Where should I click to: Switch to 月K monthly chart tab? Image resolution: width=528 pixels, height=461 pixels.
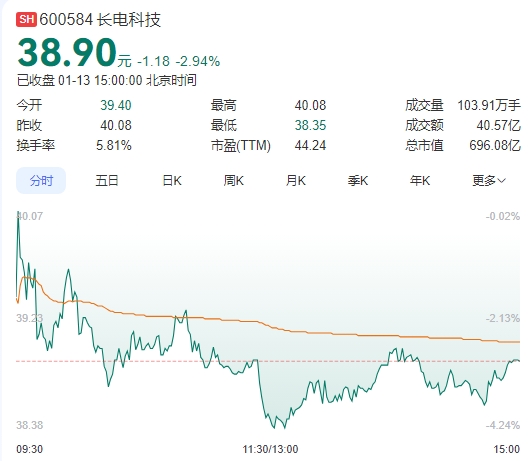pyautogui.click(x=296, y=180)
